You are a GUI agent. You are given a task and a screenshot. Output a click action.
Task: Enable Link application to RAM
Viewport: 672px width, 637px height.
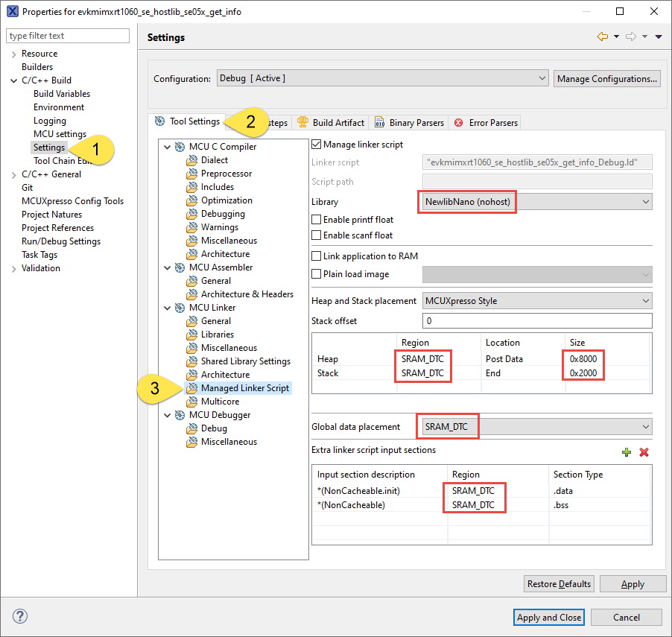(316, 256)
